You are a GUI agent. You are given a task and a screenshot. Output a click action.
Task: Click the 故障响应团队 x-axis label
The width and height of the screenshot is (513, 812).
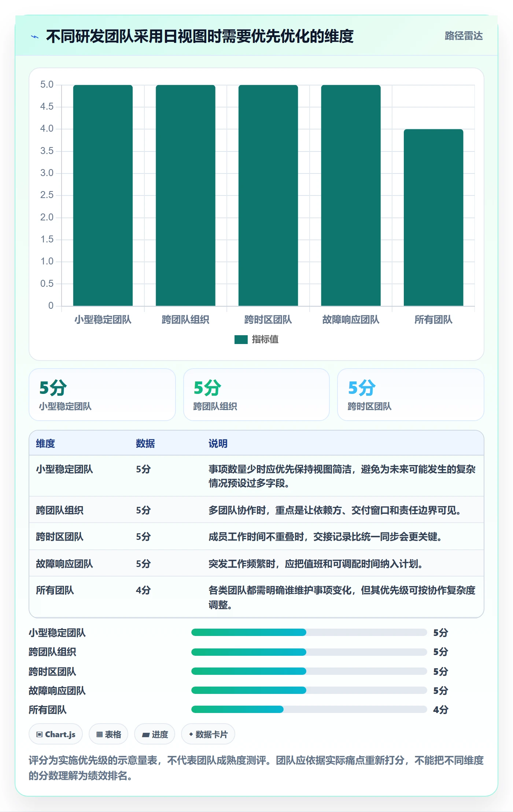pyautogui.click(x=351, y=320)
